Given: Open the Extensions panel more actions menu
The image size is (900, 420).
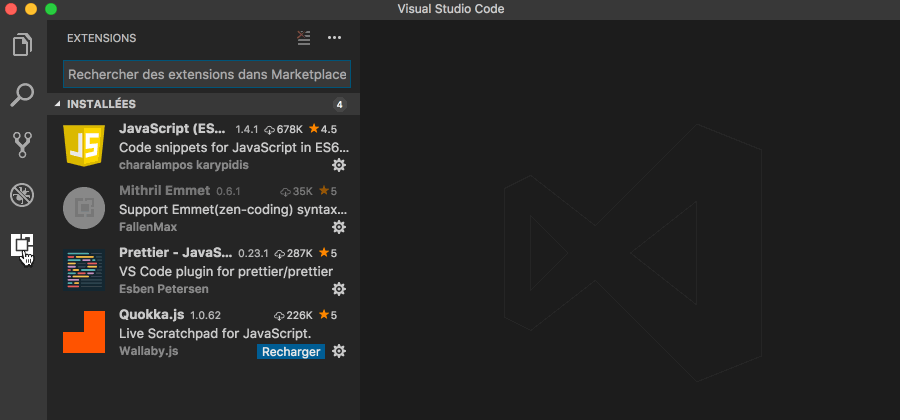Looking at the screenshot, I should click(x=335, y=38).
